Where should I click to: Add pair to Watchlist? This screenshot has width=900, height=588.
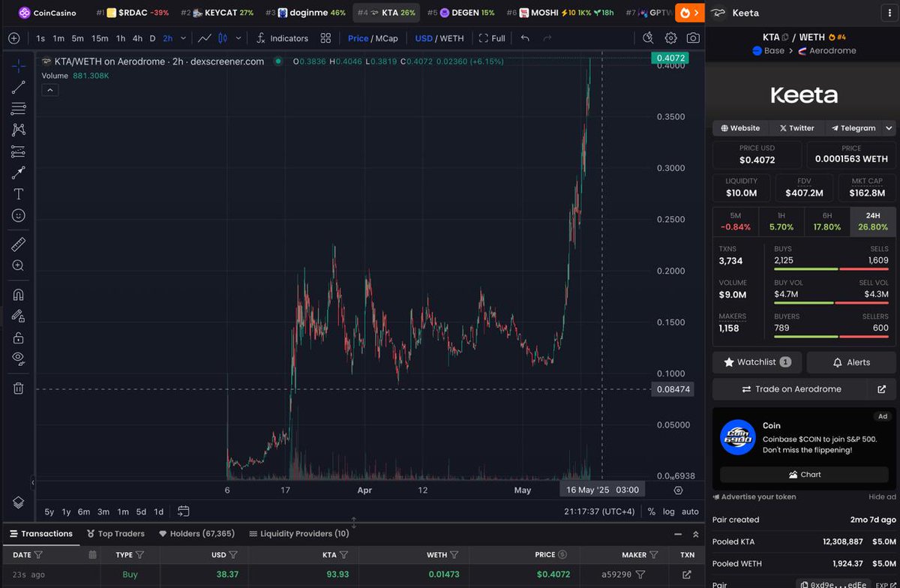757,362
